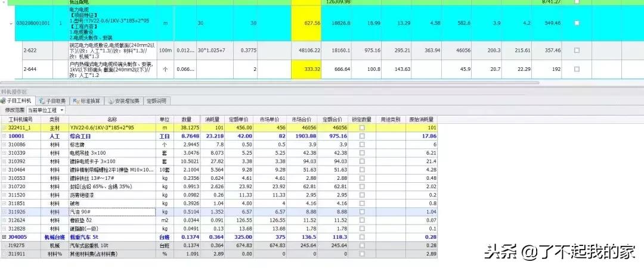Image resolution: width=644 pixels, height=268 pixels.
Task: Select yellow unit price cell 627.56
Action: [x=306, y=23]
